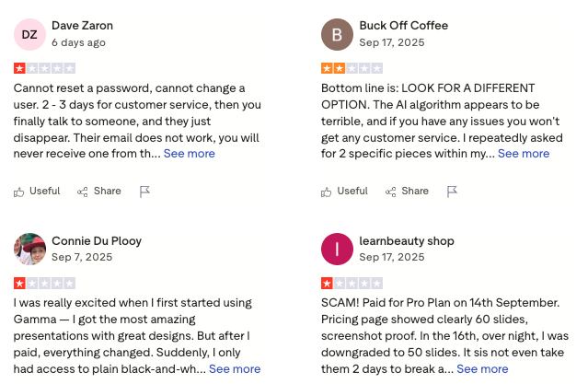
Task: Open Dave Zaron's DZ avatar
Action: coord(29,34)
